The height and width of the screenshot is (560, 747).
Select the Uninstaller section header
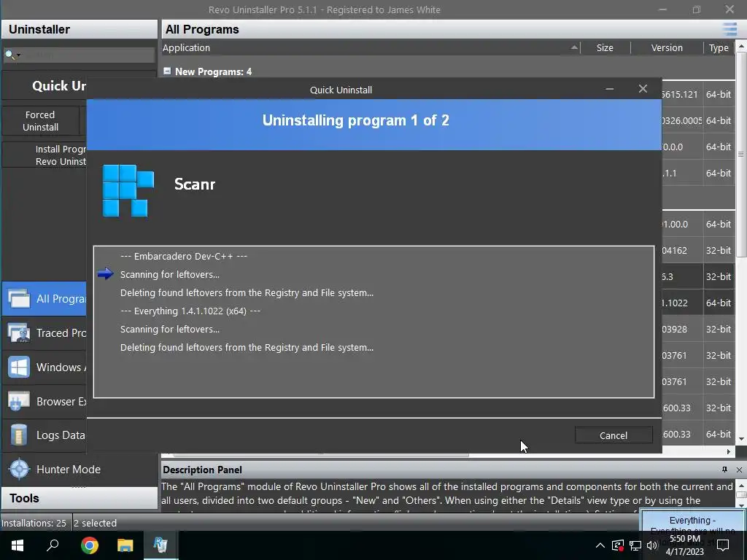click(x=79, y=29)
